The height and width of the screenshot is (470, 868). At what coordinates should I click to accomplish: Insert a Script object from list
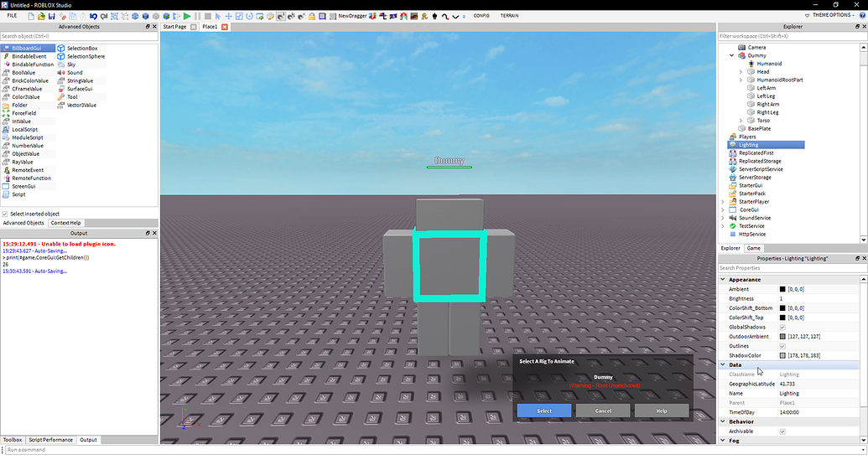(x=18, y=194)
